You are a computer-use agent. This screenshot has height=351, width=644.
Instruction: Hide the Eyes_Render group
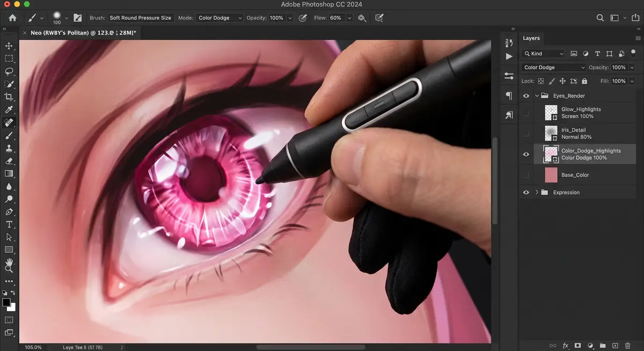tap(526, 96)
